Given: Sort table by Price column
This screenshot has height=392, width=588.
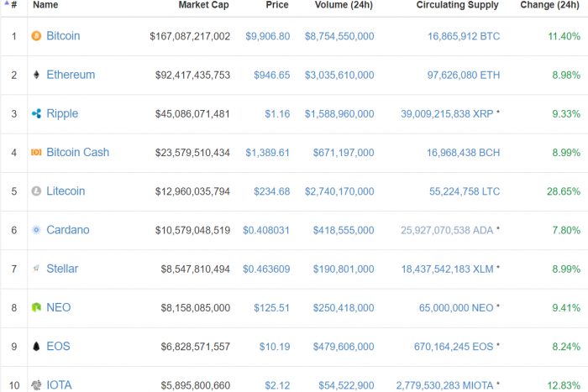Looking at the screenshot, I should tap(277, 5).
